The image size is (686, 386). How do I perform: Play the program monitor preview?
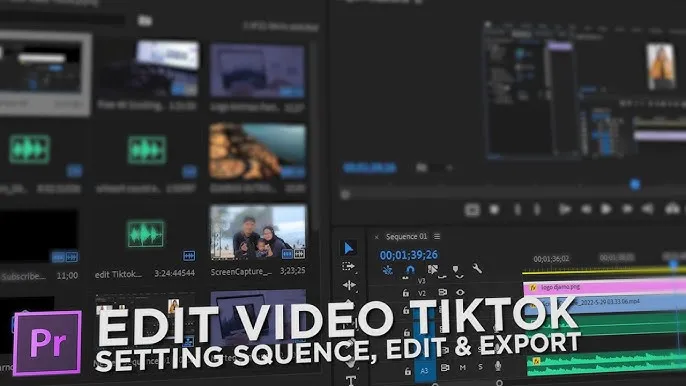[x=606, y=209]
